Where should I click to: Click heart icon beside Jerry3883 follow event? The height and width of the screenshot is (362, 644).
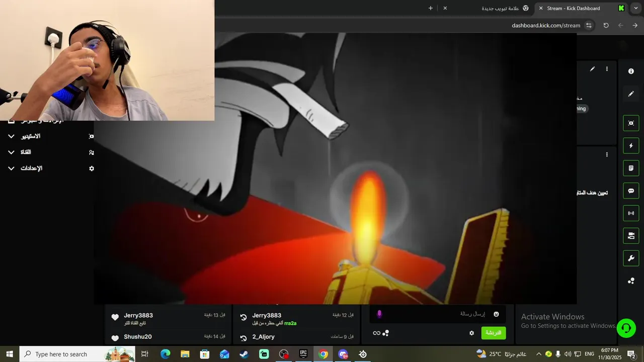point(115,318)
